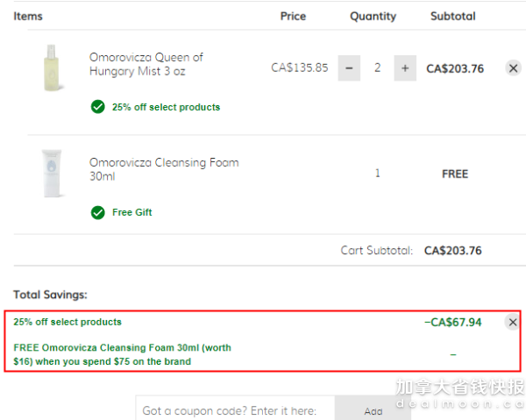Click the Add coupon button
Viewport: 526px width, 420px height.
click(x=373, y=409)
